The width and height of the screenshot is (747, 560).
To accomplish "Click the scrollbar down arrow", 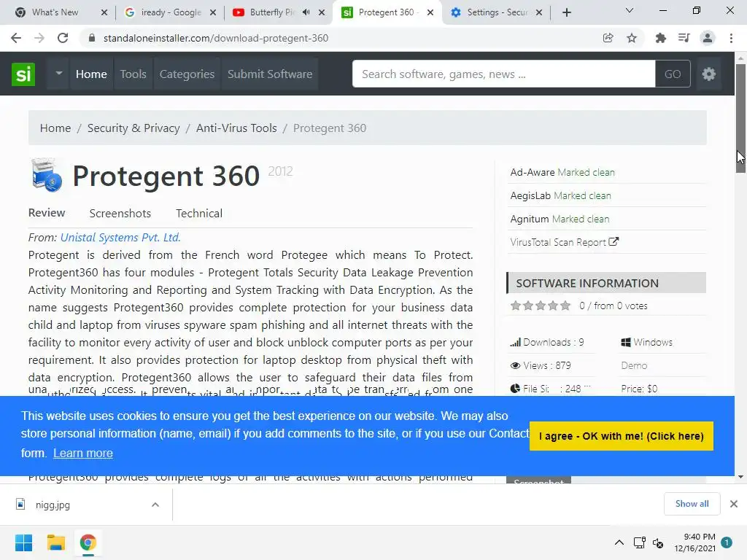I will 740,477.
